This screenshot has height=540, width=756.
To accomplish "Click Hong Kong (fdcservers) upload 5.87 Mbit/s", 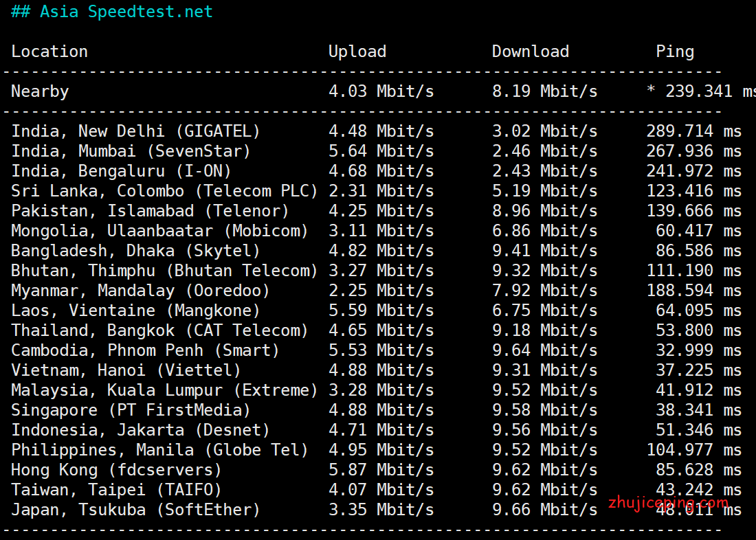I will pos(381,470).
